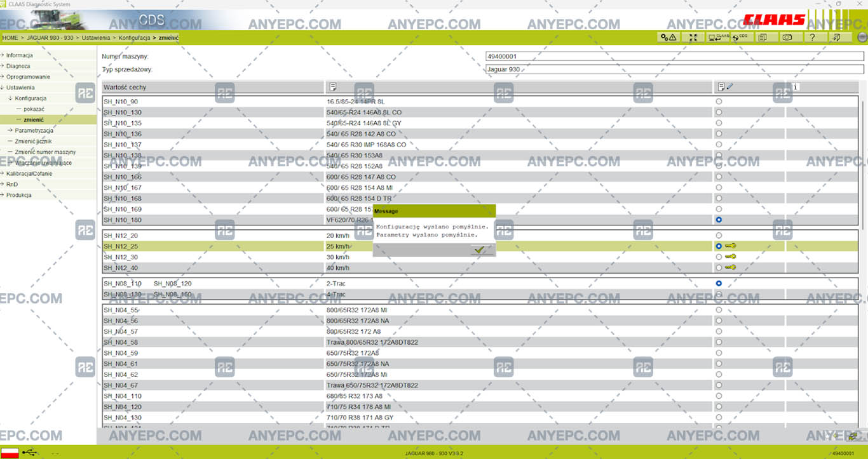Click the 'Numer maszyny' input field
The width and height of the screenshot is (868, 459).
pos(675,57)
